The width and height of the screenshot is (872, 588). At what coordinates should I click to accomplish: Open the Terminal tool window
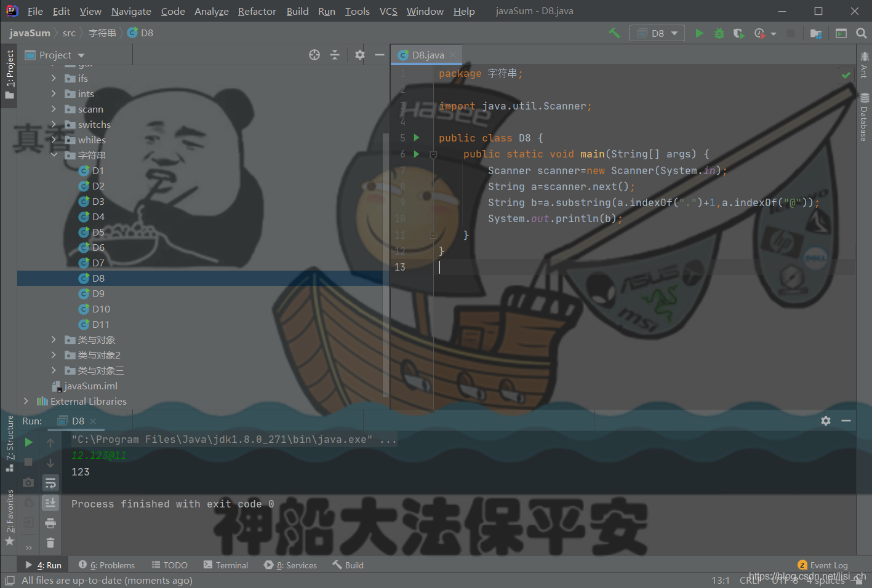[x=226, y=565]
